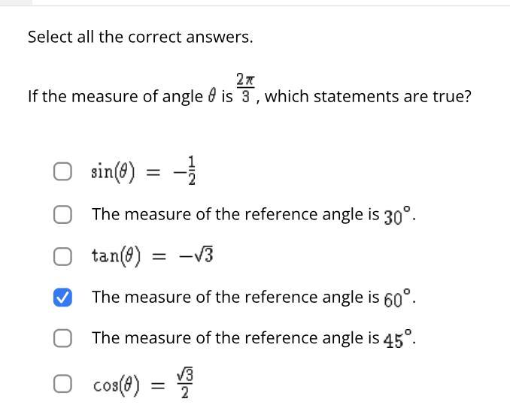Enable the tan(θ) = −√3 checkbox
Viewport: 510px width, 420px height.
[x=63, y=256]
